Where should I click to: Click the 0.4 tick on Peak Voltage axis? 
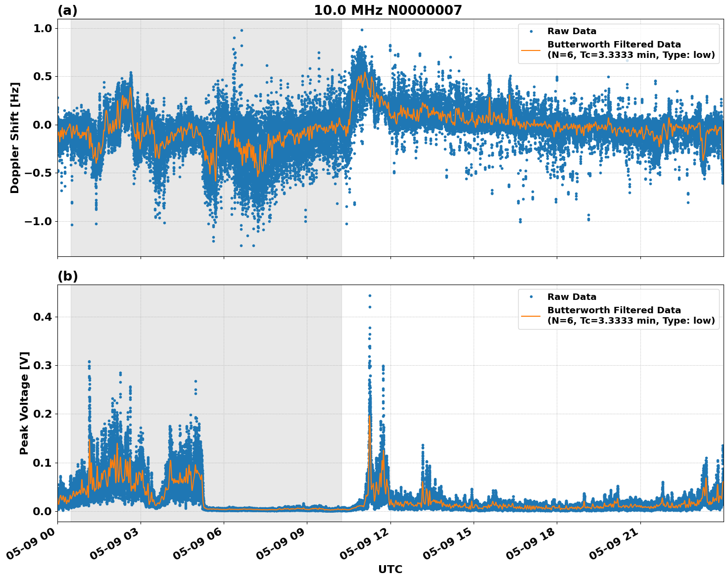click(42, 317)
